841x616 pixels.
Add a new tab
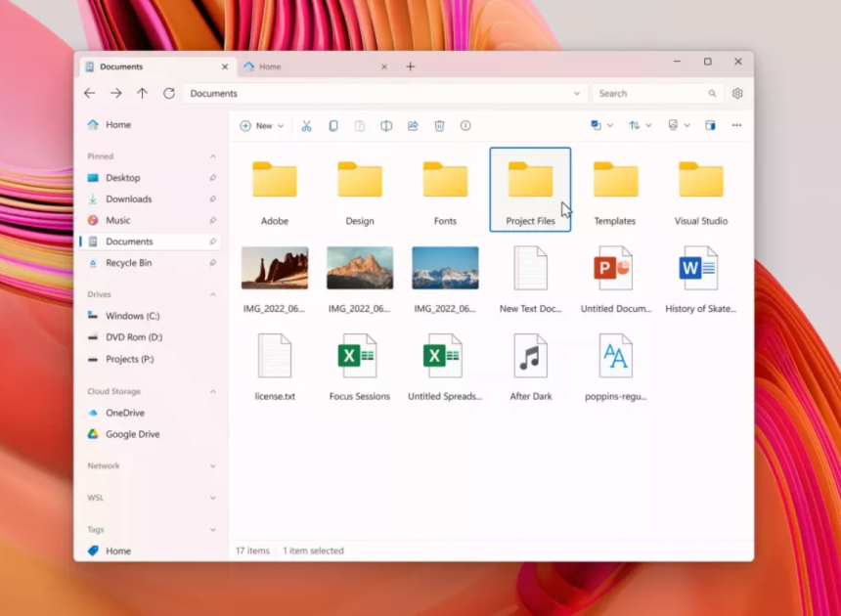(x=411, y=66)
